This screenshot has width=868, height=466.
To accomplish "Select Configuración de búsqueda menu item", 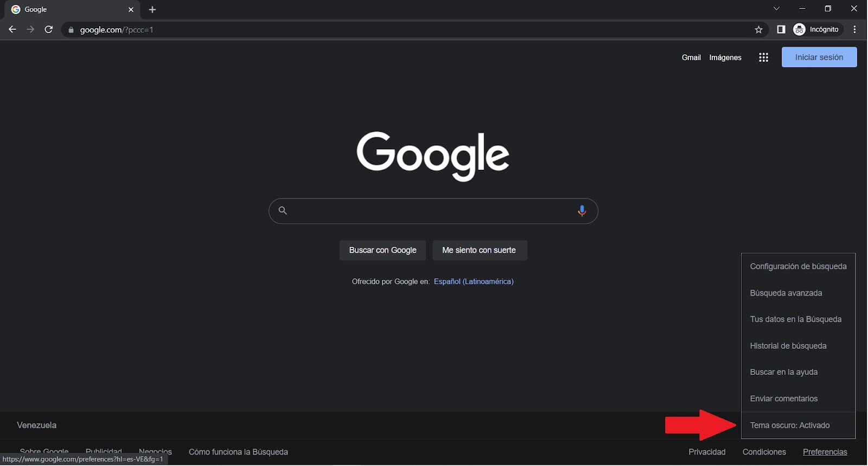I will [798, 266].
